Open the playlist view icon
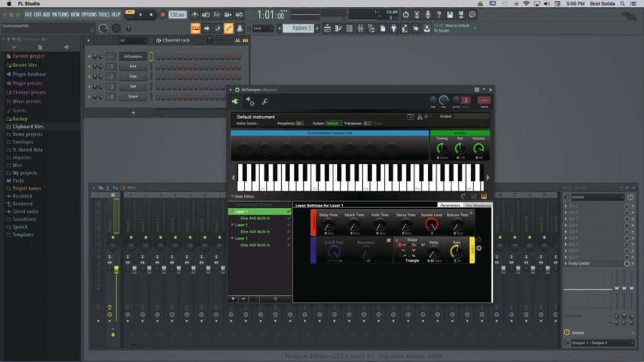Viewport: 644px width, 362px height. (328, 29)
